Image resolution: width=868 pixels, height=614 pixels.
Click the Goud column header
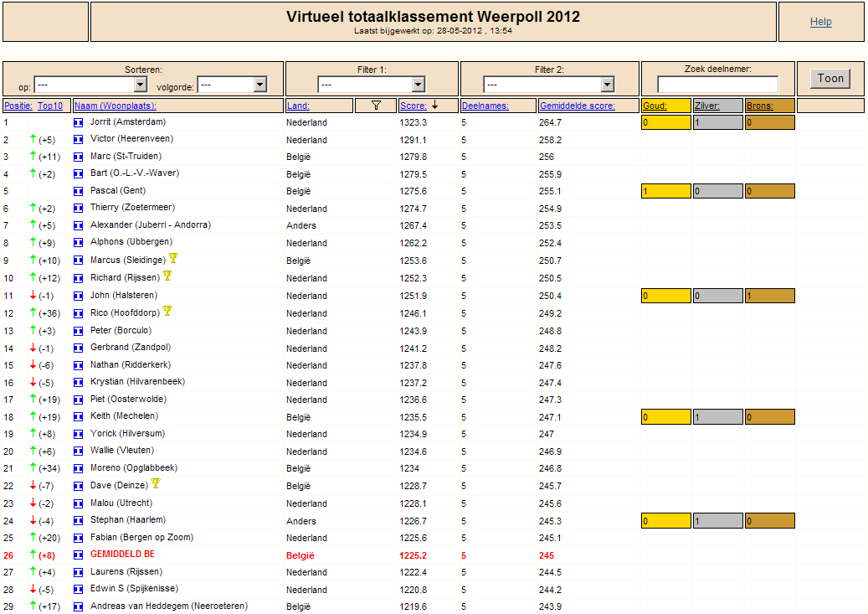click(655, 106)
